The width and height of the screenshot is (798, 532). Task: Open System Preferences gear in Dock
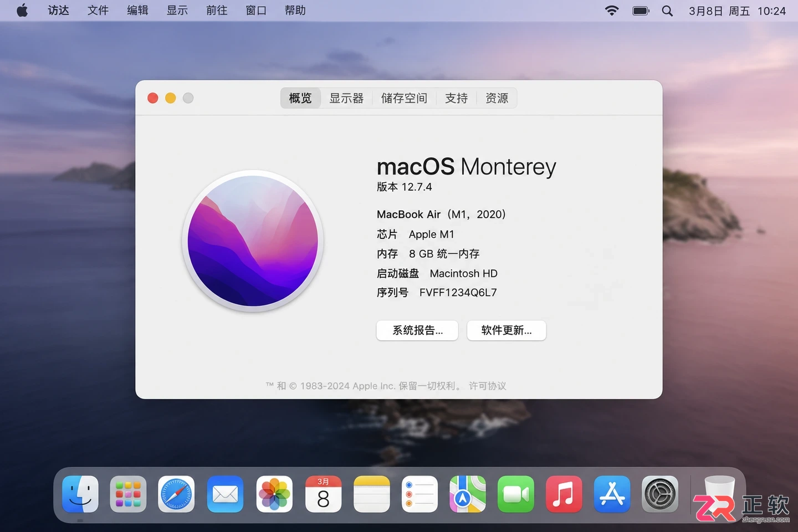coord(660,494)
